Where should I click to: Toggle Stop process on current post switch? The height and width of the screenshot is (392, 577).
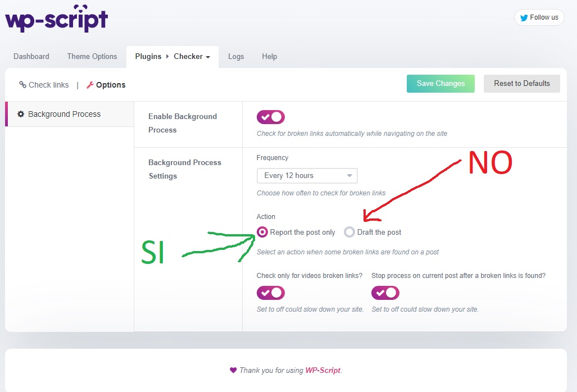tap(385, 293)
